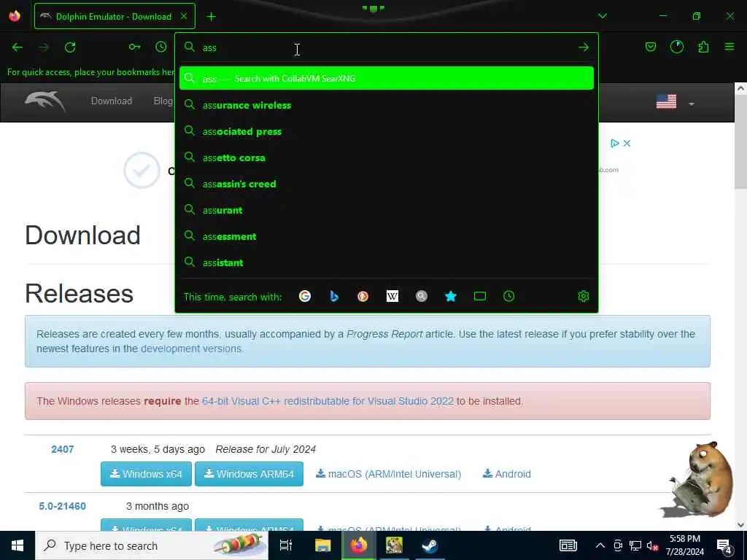Viewport: 747px width, 560px height.
Task: Click the taskbar 'Type here to search' box
Action: click(x=152, y=545)
